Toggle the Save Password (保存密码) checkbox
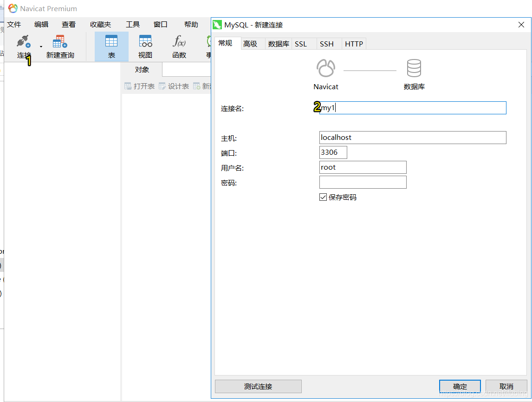 pyautogui.click(x=323, y=197)
